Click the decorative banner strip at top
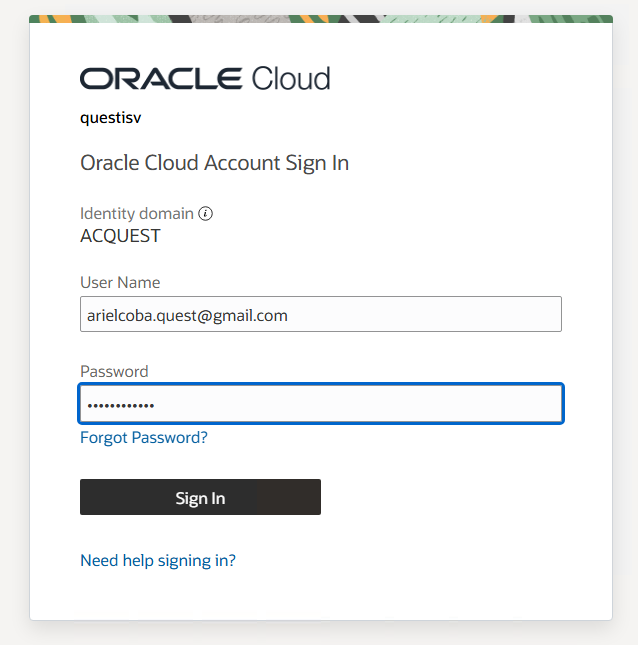Viewport: 638px width, 645px height. coord(320,19)
